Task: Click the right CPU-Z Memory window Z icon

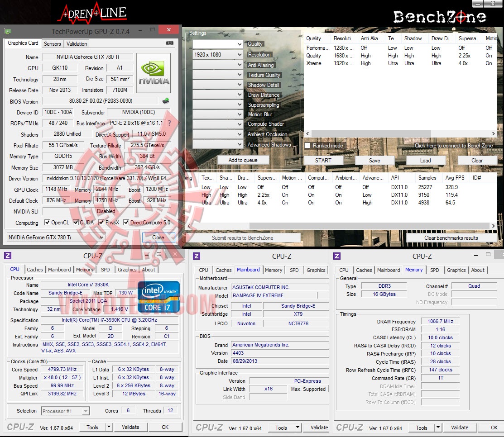Action: [337, 256]
